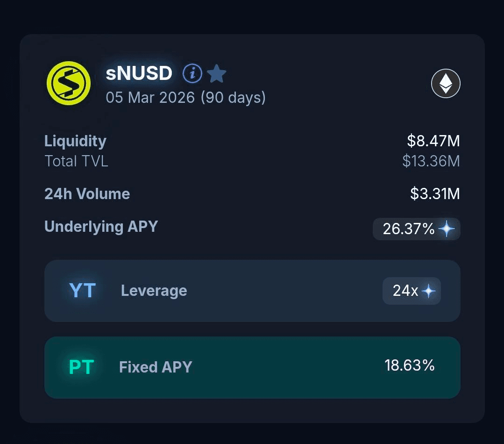Click the sNUSD token logo icon
The width and height of the screenshot is (504, 444).
point(69,83)
